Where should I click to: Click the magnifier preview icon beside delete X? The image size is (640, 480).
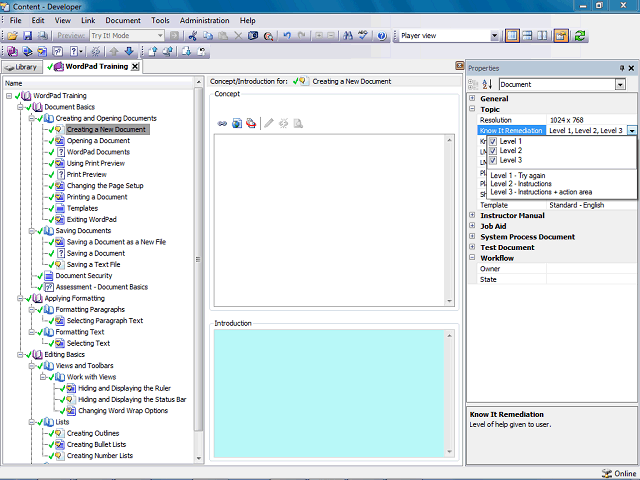point(268,36)
